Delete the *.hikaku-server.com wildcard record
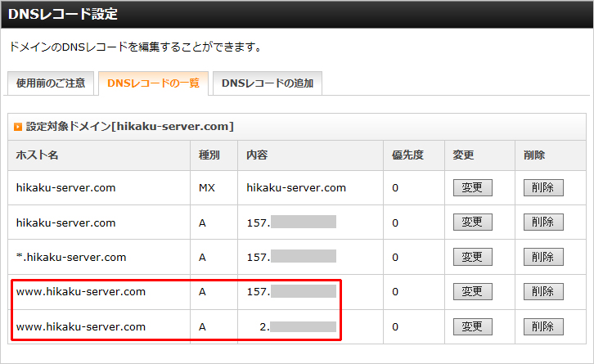The height and width of the screenshot is (364, 594). (543, 257)
